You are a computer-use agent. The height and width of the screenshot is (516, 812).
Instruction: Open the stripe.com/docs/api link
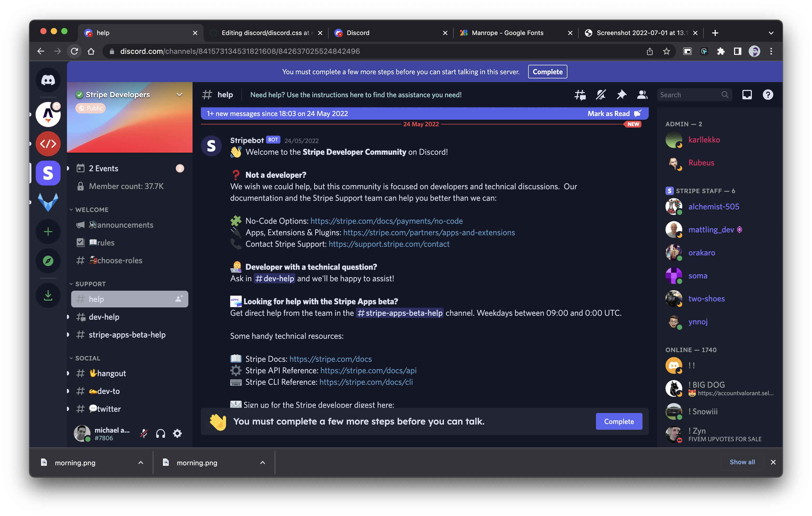(x=368, y=370)
